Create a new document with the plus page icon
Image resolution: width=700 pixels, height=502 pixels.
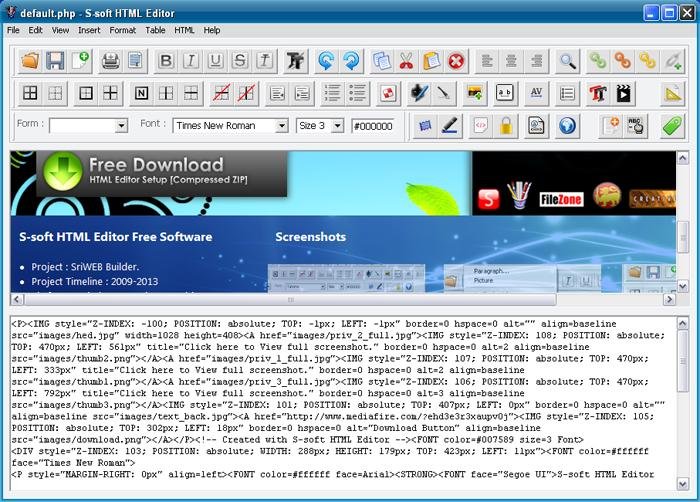point(80,60)
